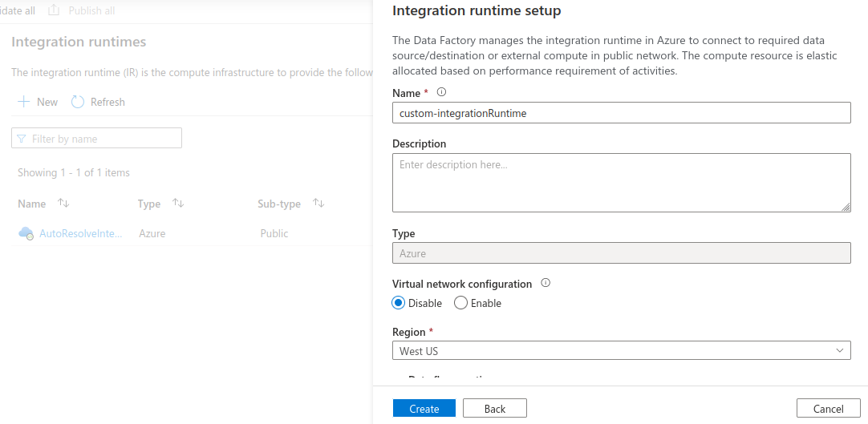
Task: Click the Sub-type column header text
Action: click(x=279, y=204)
